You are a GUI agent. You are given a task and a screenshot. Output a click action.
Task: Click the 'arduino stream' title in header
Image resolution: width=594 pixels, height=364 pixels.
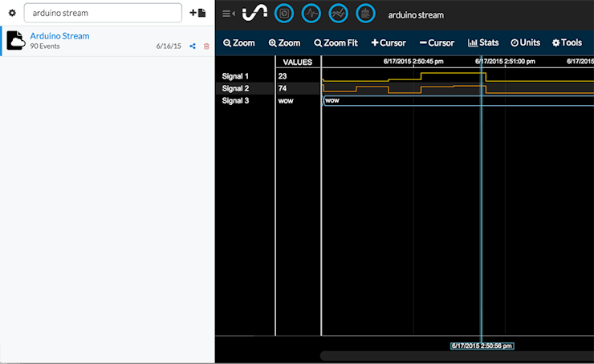[x=416, y=15]
